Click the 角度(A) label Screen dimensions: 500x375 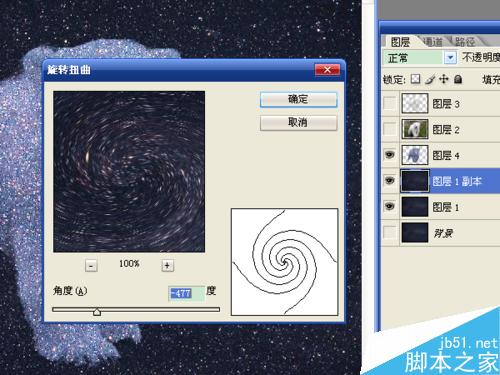coord(70,291)
